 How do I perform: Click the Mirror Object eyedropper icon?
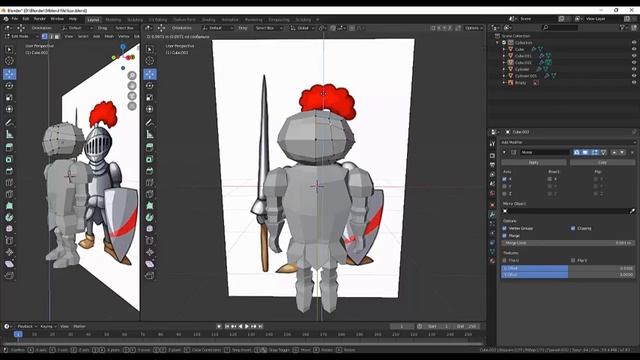pyautogui.click(x=632, y=211)
